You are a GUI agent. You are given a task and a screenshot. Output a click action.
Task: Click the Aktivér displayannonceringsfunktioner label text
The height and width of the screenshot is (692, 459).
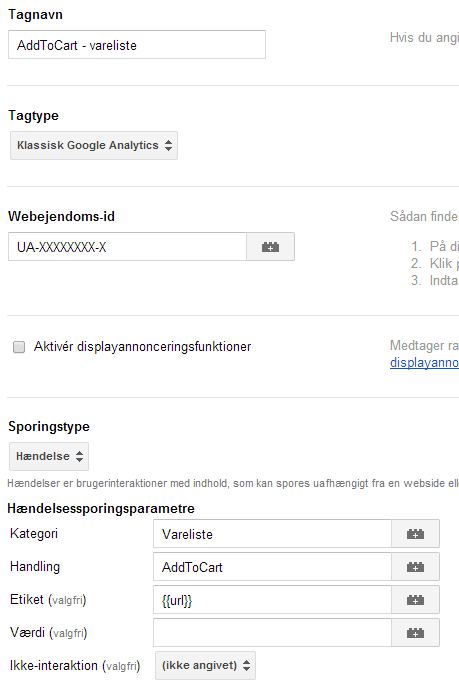coord(143,347)
